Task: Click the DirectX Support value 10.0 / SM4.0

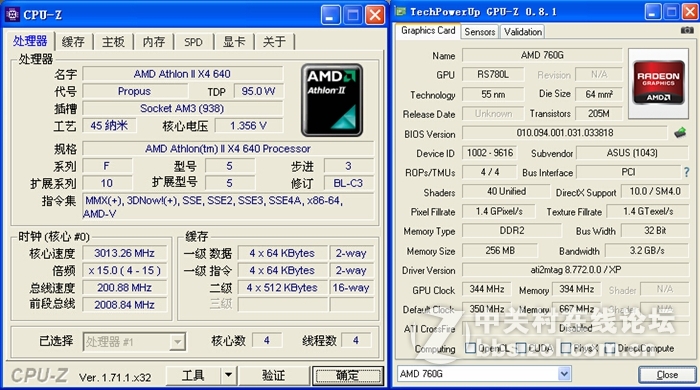Action: [x=655, y=191]
